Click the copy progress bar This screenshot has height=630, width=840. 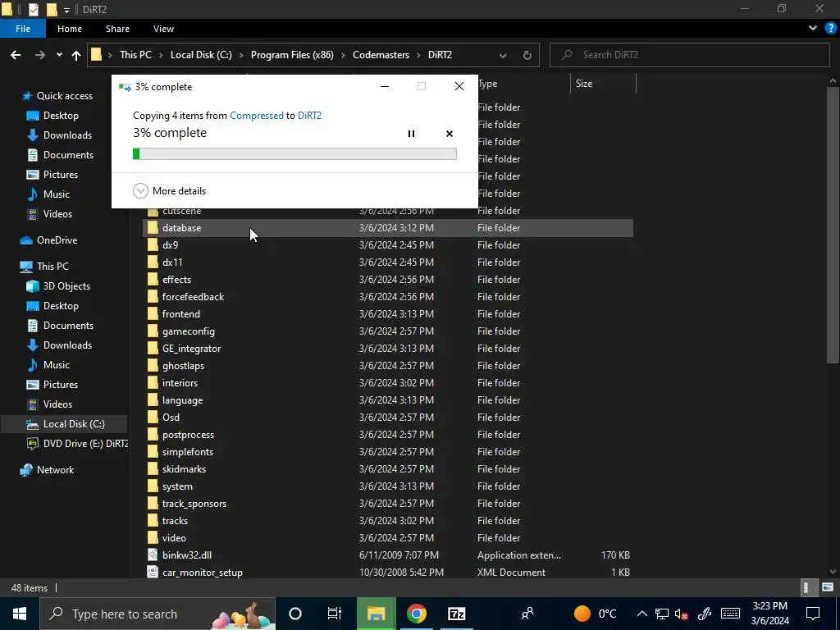[x=294, y=153]
